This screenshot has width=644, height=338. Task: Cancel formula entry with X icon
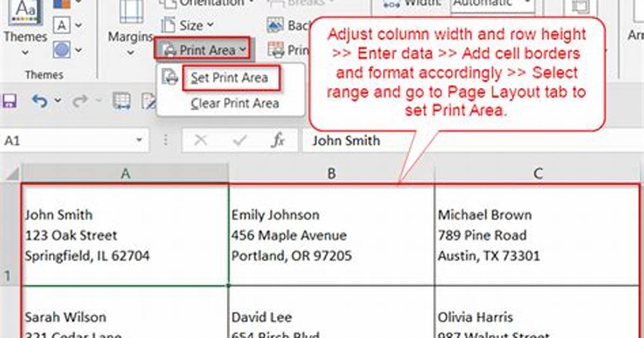pos(200,140)
